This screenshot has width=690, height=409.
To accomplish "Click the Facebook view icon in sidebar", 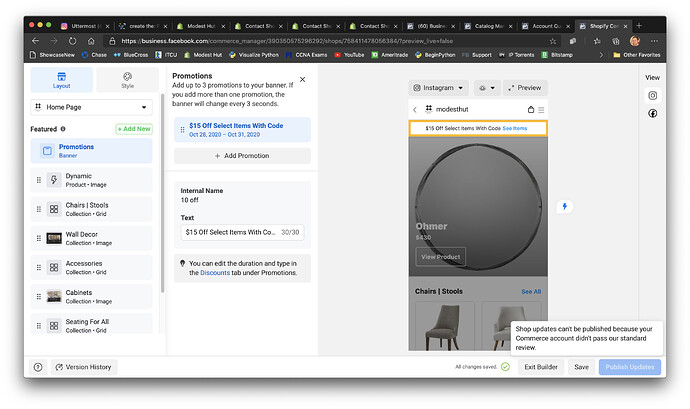I will (652, 113).
